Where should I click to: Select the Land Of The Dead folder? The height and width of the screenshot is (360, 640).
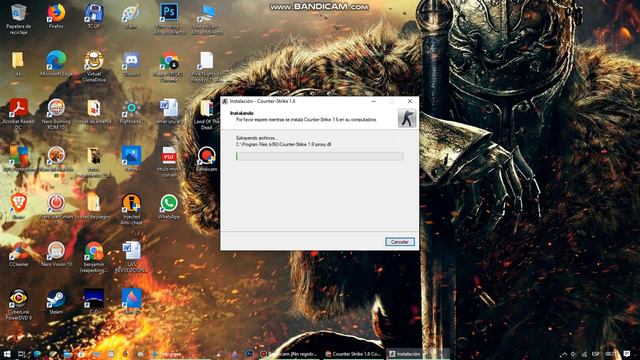click(x=206, y=115)
